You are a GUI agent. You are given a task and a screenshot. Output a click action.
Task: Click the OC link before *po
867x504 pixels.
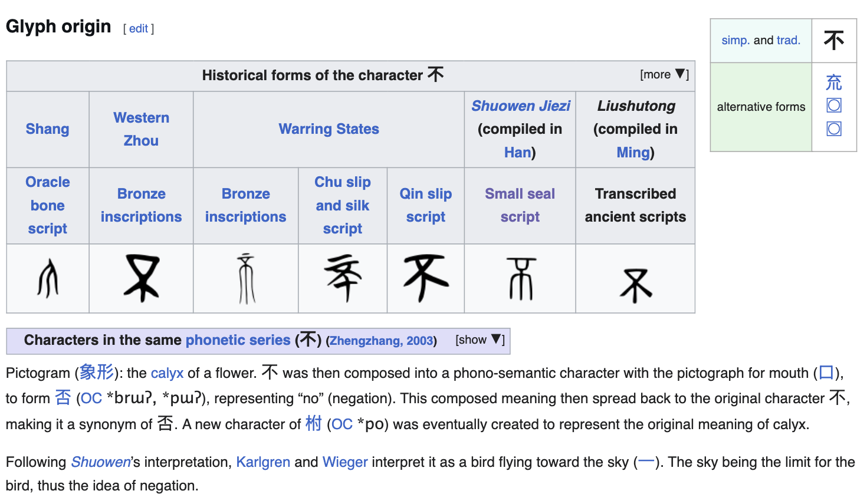342,424
